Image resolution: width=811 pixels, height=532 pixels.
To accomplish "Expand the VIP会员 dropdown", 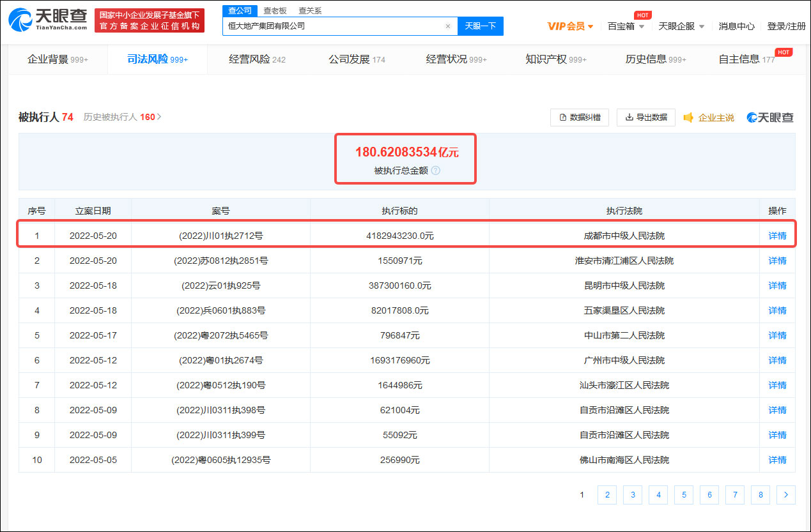I will coord(568,26).
